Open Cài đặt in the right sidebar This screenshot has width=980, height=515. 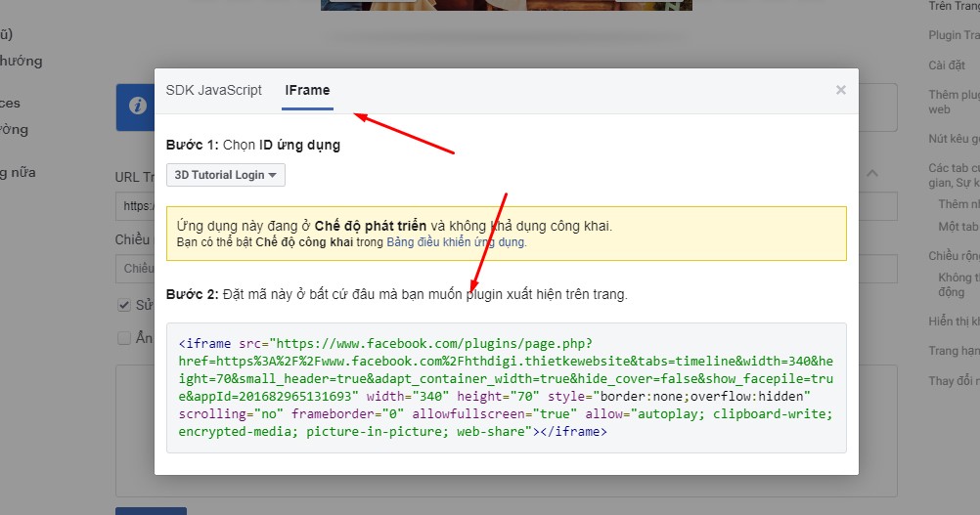click(946, 64)
